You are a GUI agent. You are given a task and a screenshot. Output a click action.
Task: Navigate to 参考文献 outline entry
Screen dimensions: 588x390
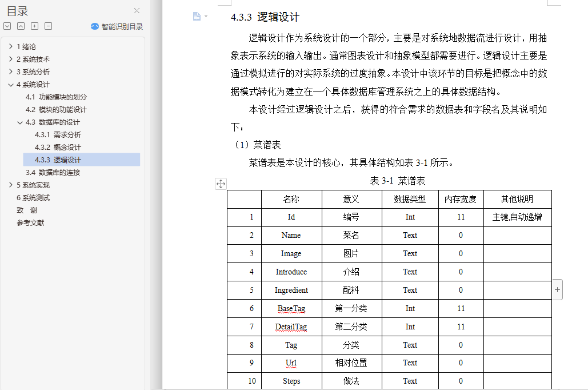pyautogui.click(x=30, y=223)
